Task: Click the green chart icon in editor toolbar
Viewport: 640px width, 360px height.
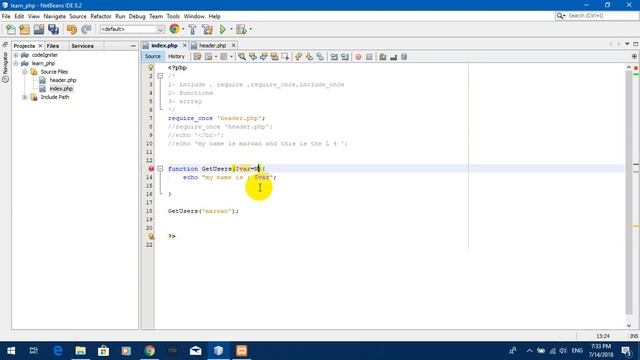Action: pos(382,57)
